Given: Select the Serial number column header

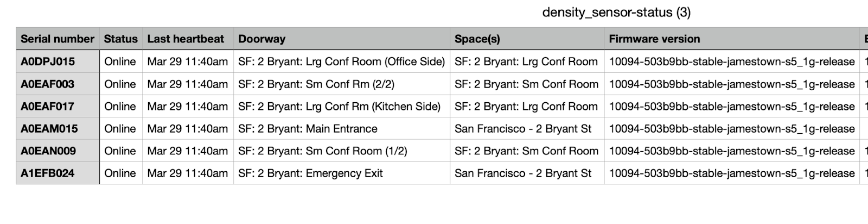Looking at the screenshot, I should (58, 39).
